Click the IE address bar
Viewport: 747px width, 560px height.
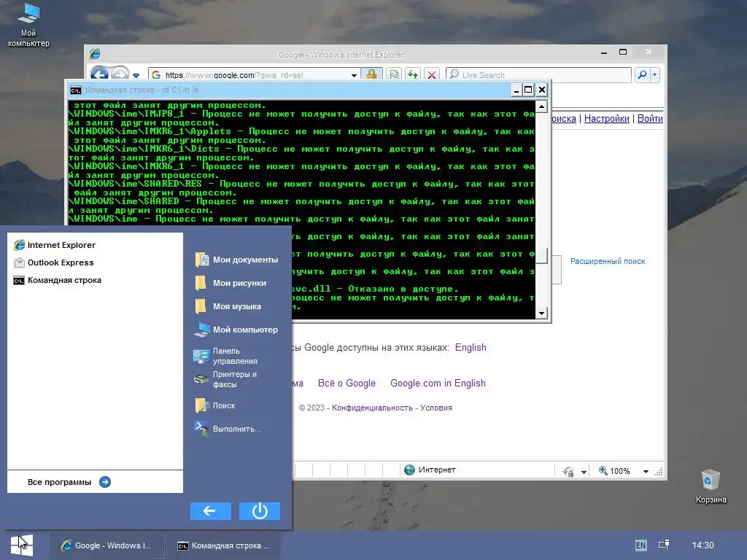254,75
